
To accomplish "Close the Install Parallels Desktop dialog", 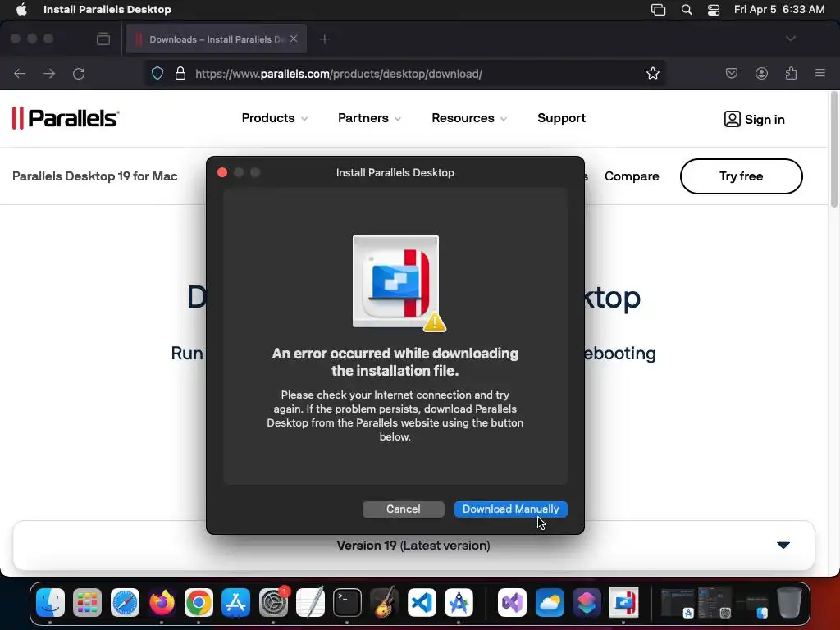I will click(222, 172).
